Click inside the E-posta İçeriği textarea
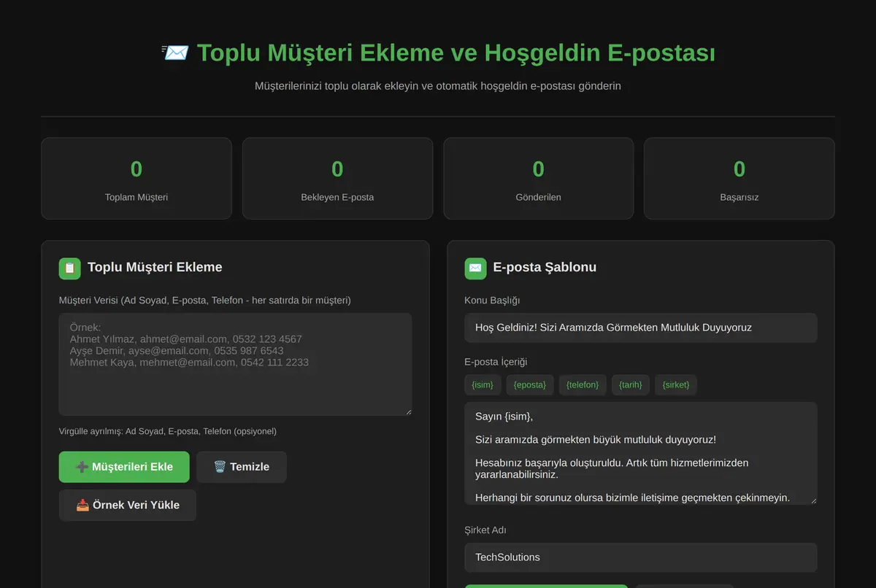 pos(641,453)
